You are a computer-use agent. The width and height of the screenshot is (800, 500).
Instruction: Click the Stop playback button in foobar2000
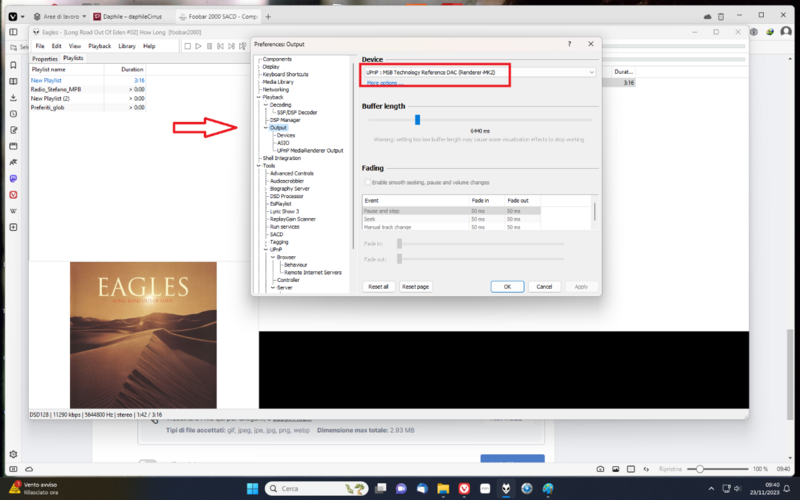[188, 46]
